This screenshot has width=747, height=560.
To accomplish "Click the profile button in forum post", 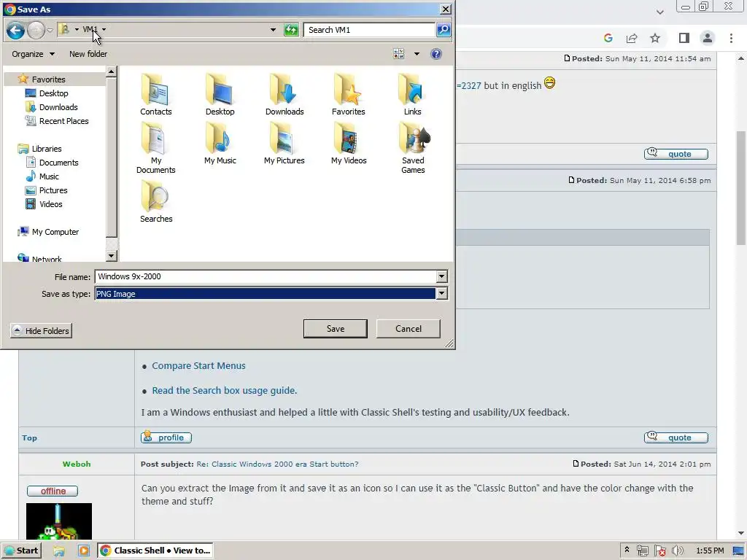I will [x=166, y=437].
